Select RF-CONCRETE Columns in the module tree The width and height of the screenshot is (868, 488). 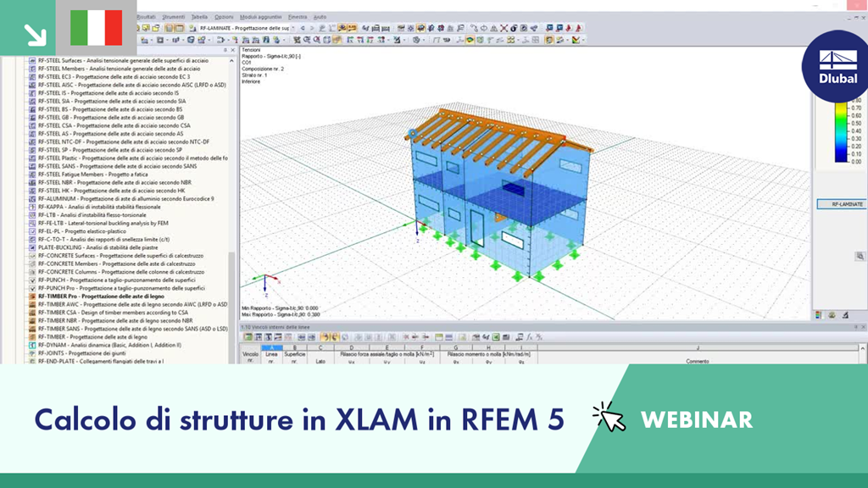tap(121, 272)
